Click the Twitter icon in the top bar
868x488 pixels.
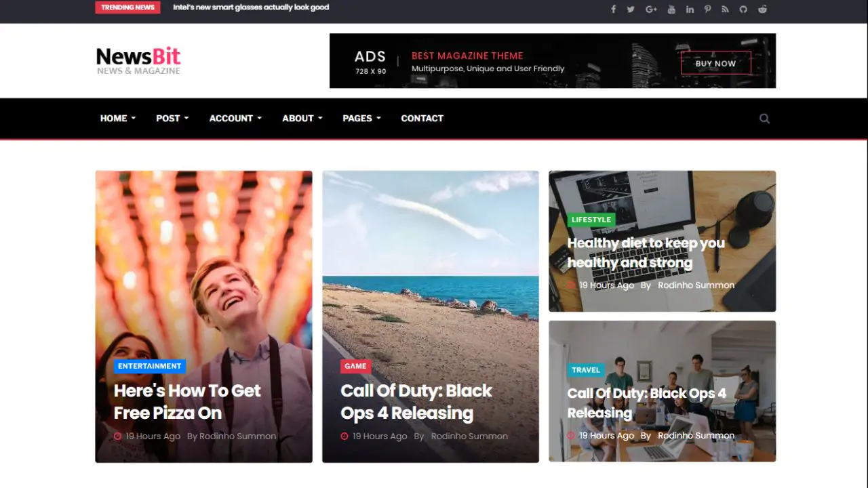(x=631, y=9)
